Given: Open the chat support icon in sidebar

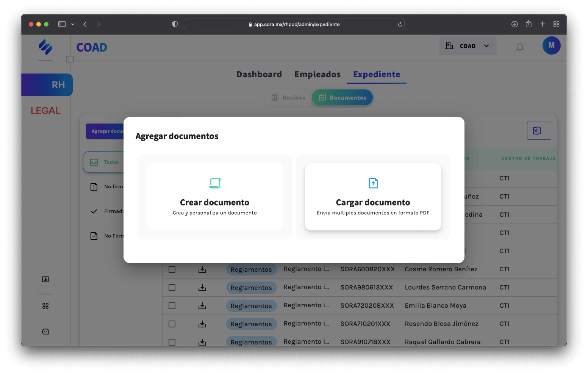Looking at the screenshot, I should click(45, 332).
